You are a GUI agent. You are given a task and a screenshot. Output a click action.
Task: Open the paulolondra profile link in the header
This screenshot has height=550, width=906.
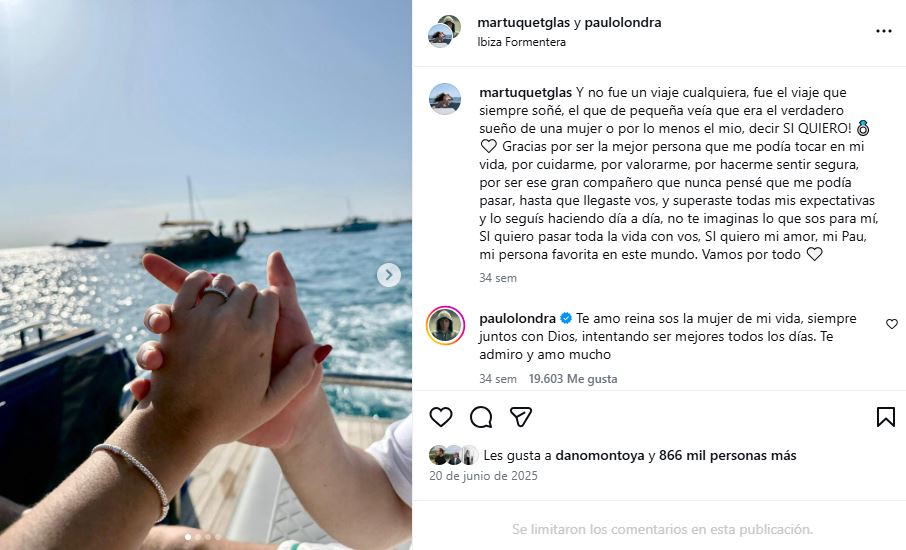[623, 23]
